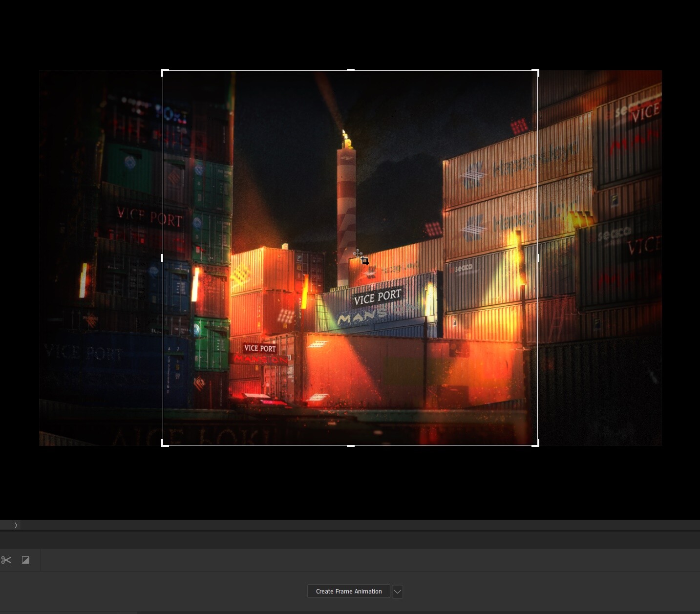Select the bottom-center crop edge handle

click(x=350, y=445)
